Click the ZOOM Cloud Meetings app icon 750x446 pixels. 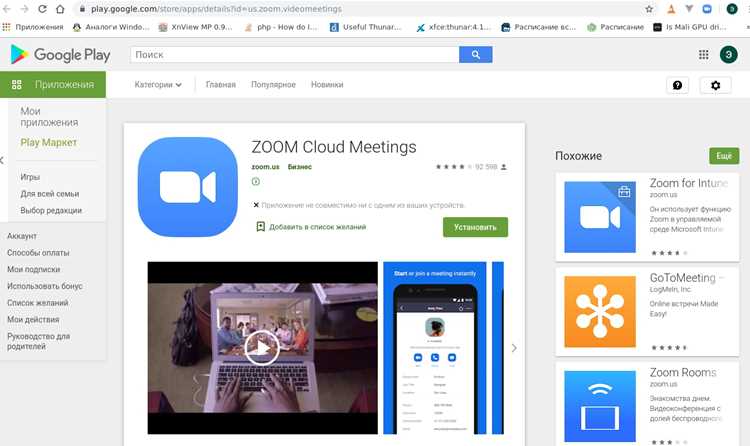click(x=188, y=187)
